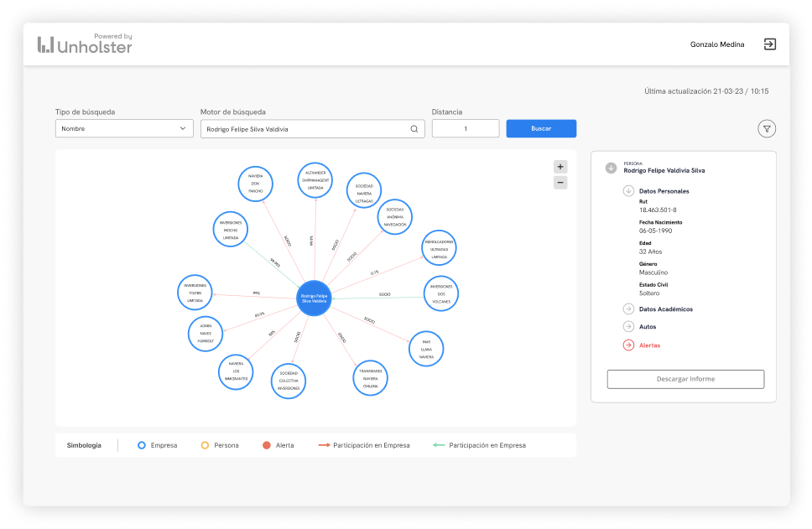This screenshot has width=812, height=529.
Task: Click the Descargar Informe button
Action: pyautogui.click(x=685, y=379)
